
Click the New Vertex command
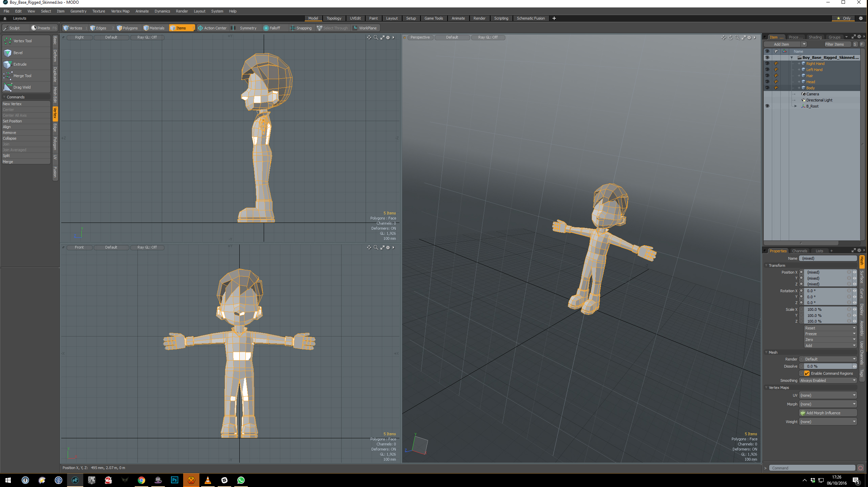pyautogui.click(x=26, y=104)
